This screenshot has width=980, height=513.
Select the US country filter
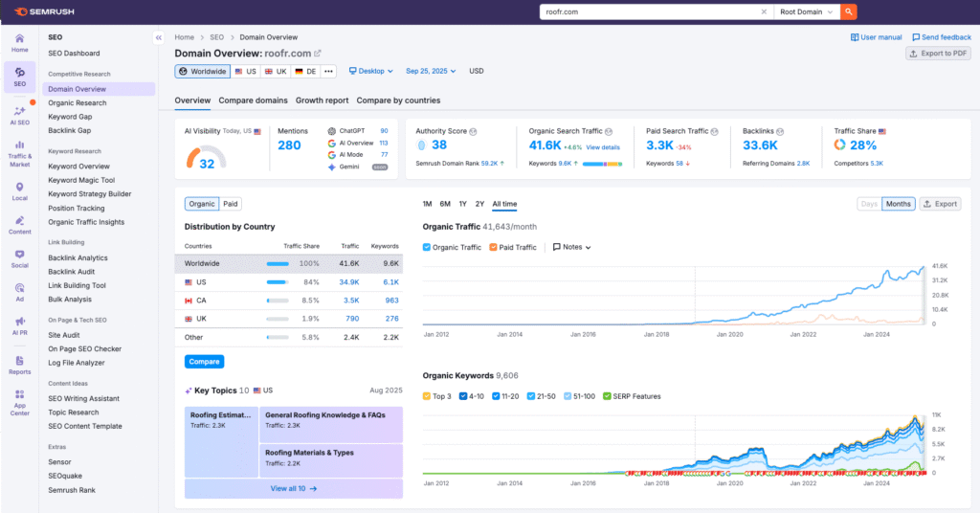[246, 71]
